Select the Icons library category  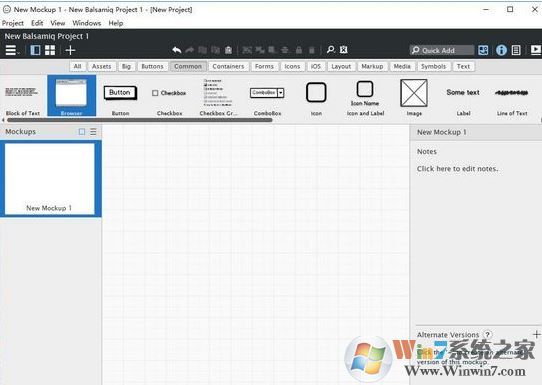pos(292,66)
